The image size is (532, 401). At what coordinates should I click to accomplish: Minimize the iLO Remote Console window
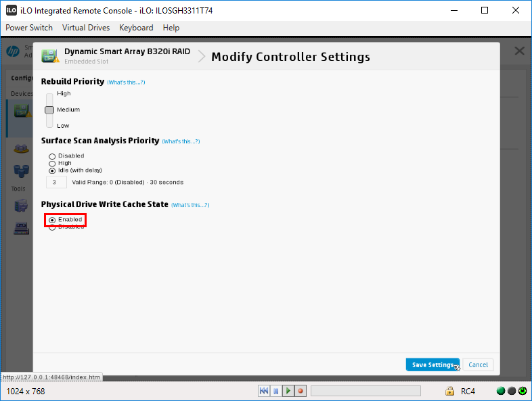coord(454,10)
